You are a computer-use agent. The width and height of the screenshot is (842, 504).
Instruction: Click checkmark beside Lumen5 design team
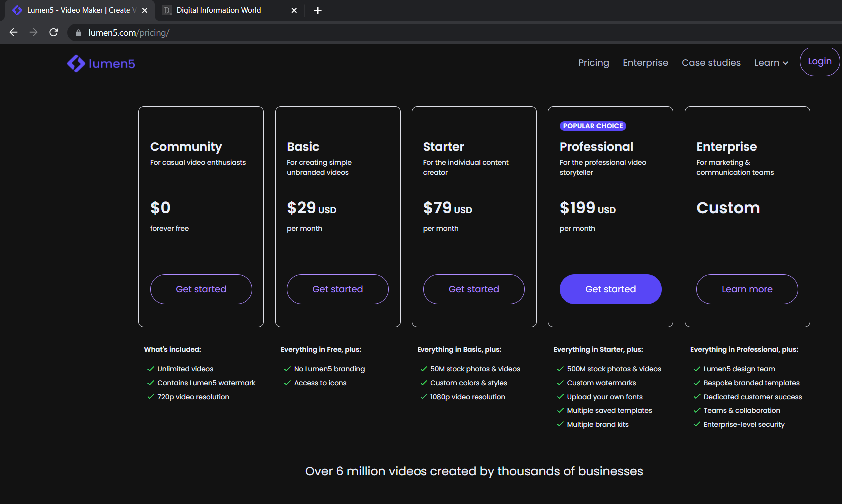tap(697, 369)
